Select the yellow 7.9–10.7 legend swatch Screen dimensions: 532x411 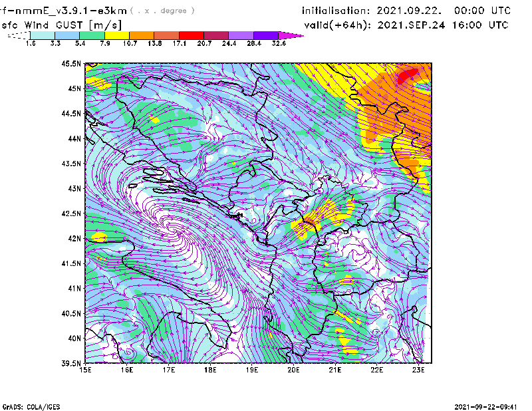117,35
